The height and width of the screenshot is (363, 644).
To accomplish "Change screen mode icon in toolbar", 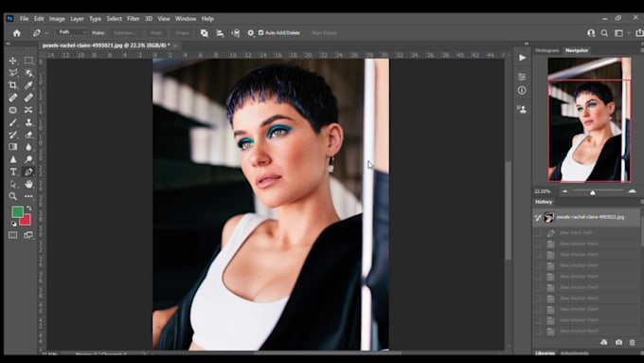I will [28, 235].
